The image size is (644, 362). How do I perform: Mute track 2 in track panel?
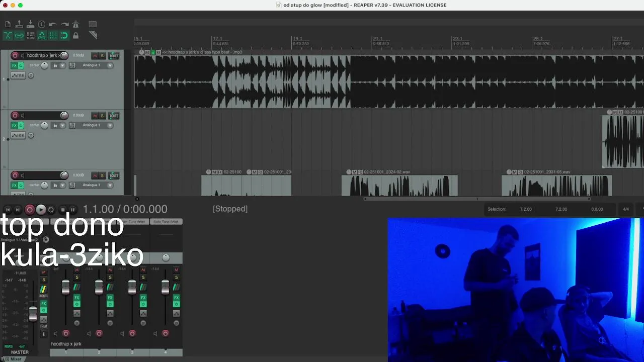coord(95,116)
